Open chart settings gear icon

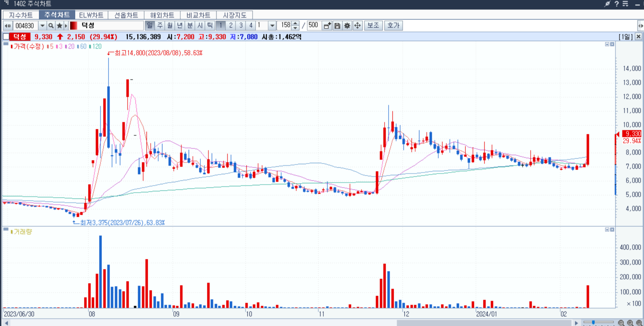point(347,25)
